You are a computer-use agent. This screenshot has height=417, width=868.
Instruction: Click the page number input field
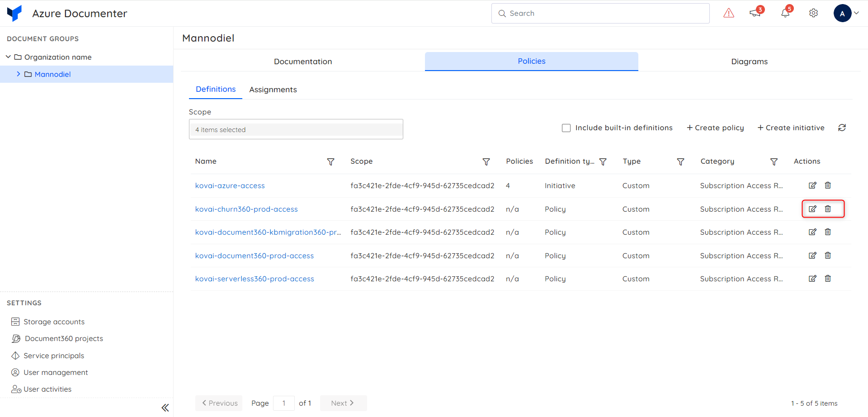pyautogui.click(x=284, y=403)
